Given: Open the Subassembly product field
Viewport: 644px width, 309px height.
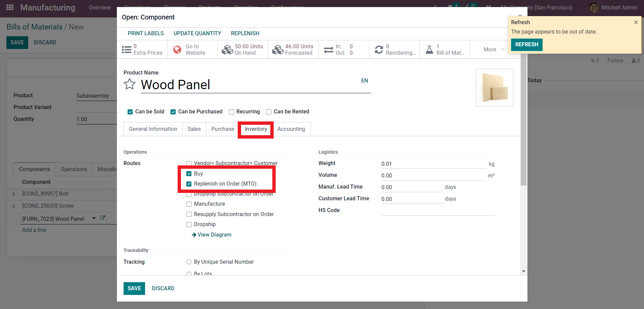Looking at the screenshot, I should 96,96.
